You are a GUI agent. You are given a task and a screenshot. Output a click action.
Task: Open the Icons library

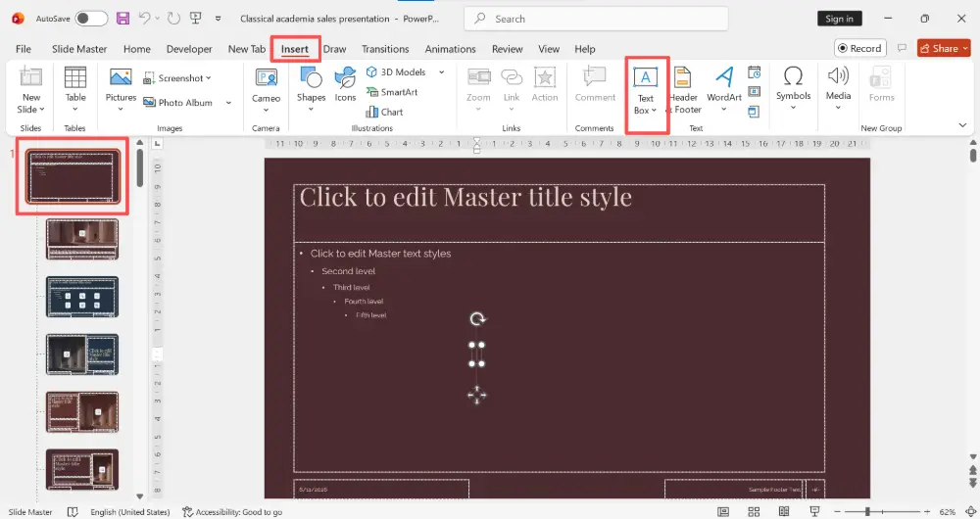coord(345,85)
